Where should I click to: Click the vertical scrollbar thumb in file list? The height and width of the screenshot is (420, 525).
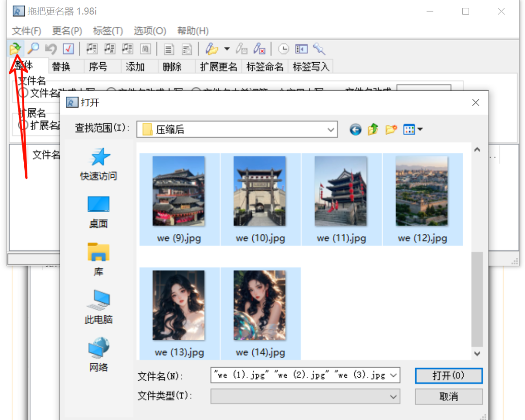[477, 299]
